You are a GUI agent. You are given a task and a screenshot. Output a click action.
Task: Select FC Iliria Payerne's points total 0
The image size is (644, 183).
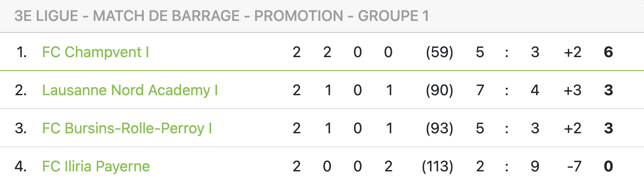click(608, 166)
